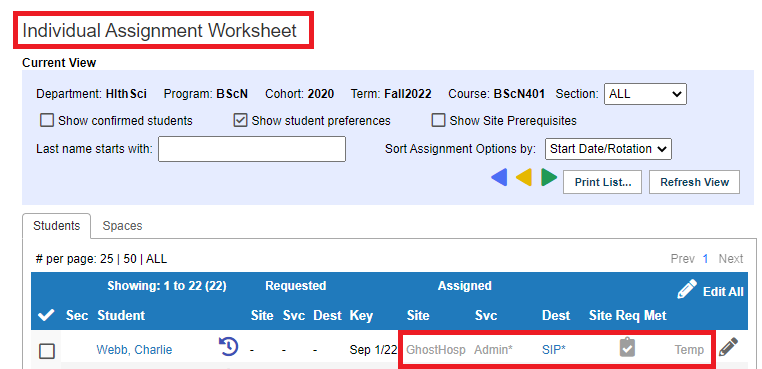Screen dimensions: 762x369
Task: Click the yellow left arrow icon
Action: pyautogui.click(x=524, y=177)
